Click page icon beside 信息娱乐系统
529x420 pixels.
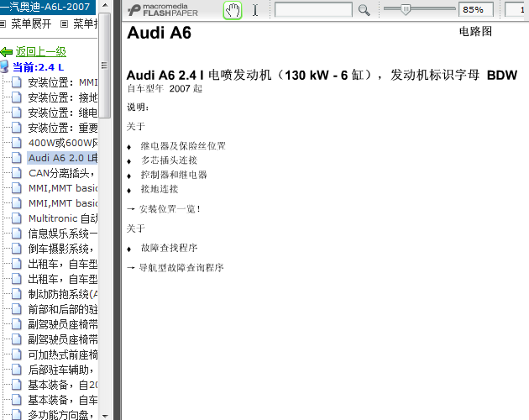[x=16, y=234]
